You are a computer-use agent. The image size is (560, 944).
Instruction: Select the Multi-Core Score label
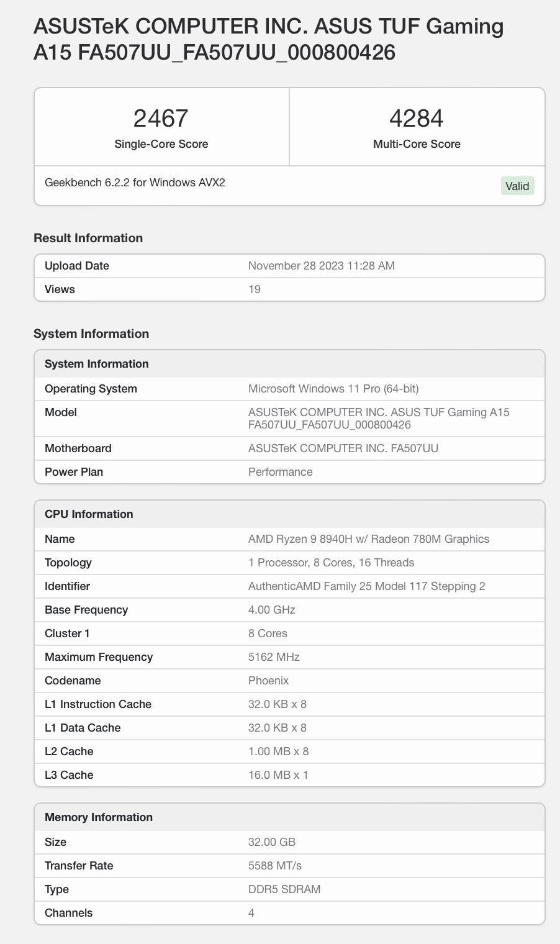pos(417,144)
